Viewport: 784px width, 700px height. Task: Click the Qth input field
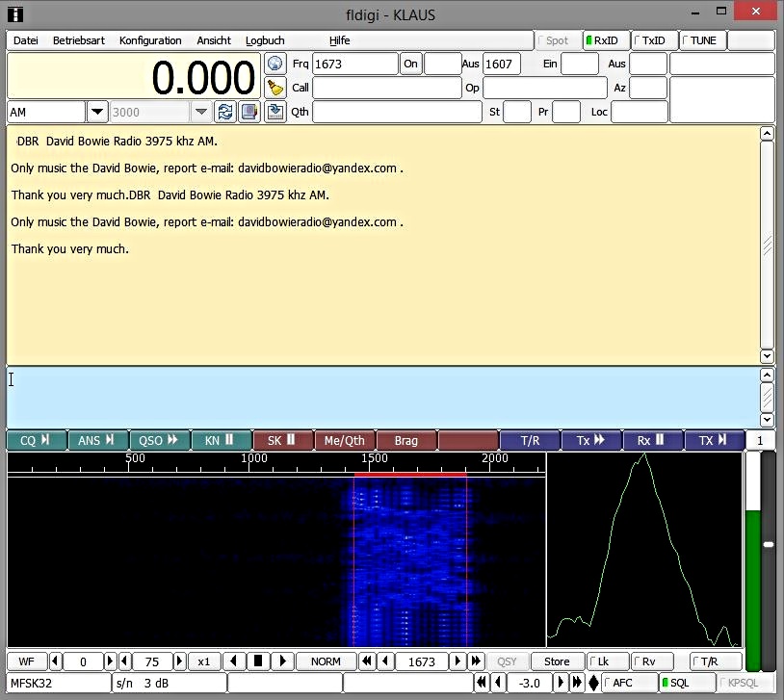coord(397,112)
